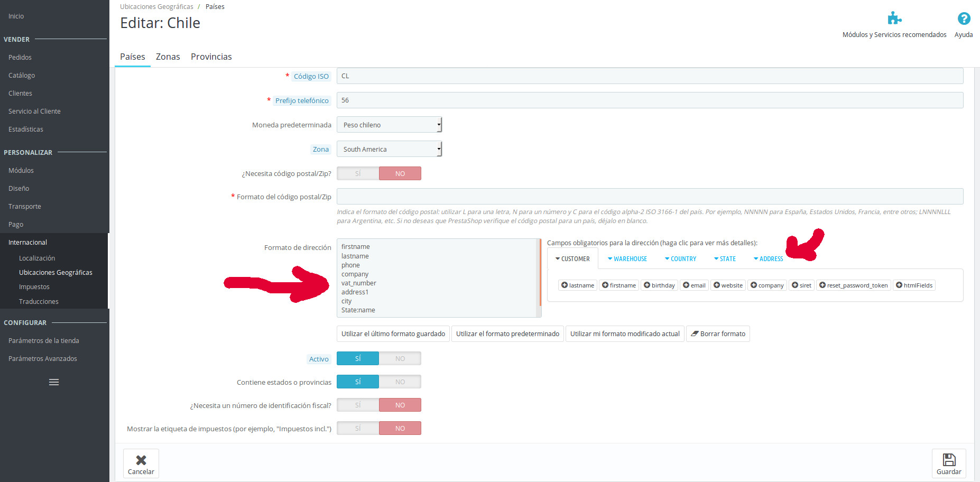Image resolution: width=980 pixels, height=482 pixels.
Task: Go to Localización submenu
Action: 37,258
